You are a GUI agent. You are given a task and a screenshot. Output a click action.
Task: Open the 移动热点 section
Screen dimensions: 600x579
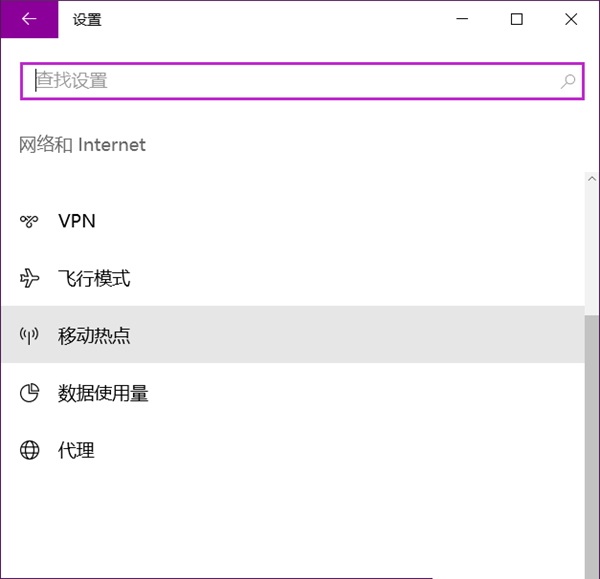click(94, 335)
